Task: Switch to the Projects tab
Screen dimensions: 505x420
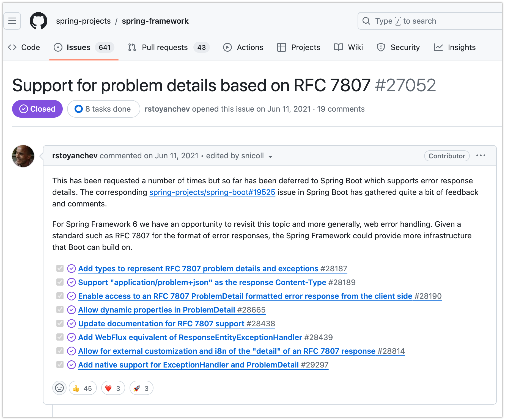Action: click(299, 47)
